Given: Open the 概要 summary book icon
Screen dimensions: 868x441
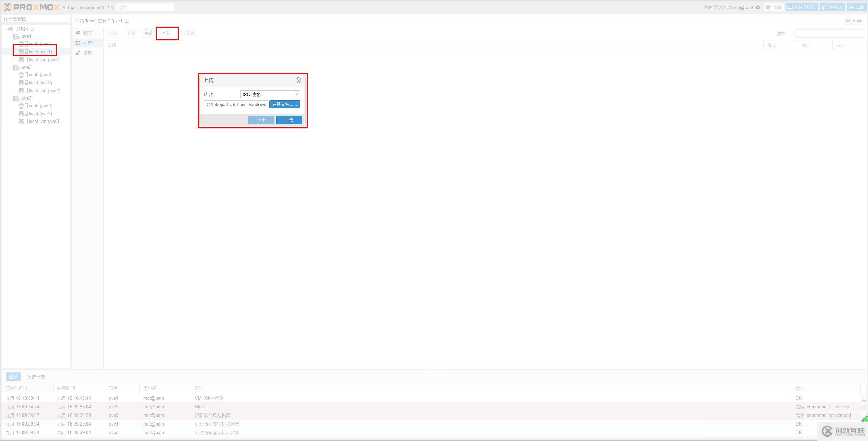Looking at the screenshot, I should (x=78, y=33).
